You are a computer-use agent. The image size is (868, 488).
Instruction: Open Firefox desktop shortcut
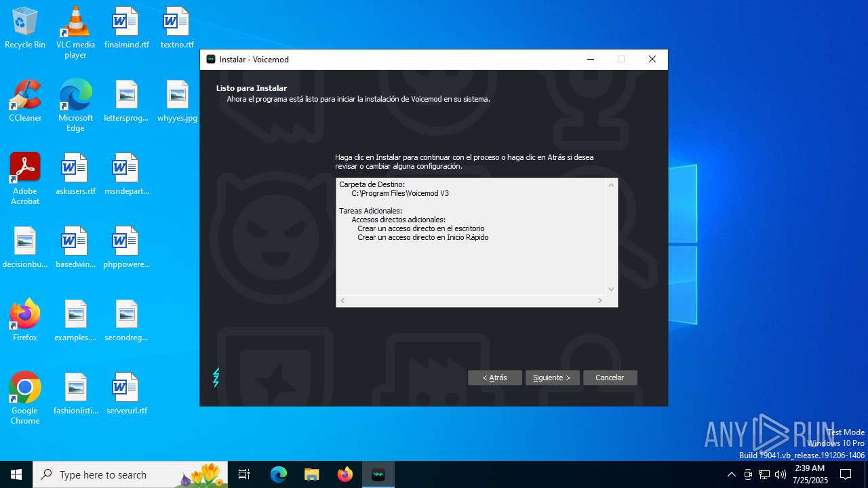pyautogui.click(x=25, y=321)
